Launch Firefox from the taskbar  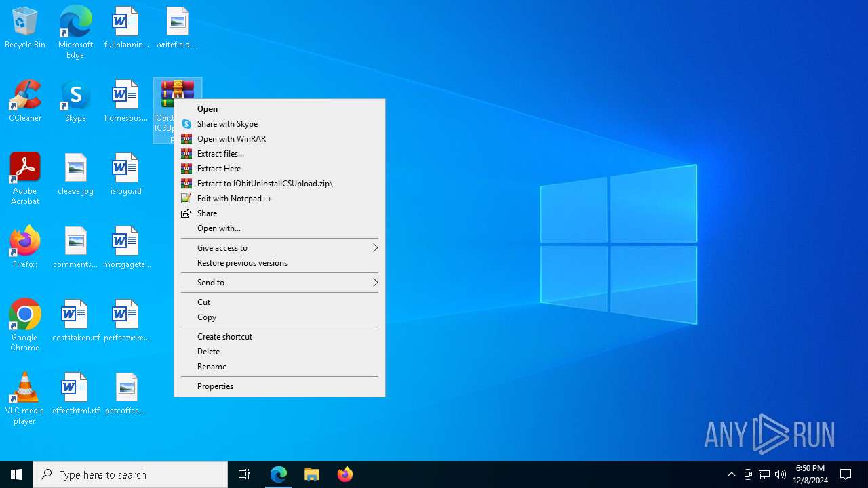point(345,474)
